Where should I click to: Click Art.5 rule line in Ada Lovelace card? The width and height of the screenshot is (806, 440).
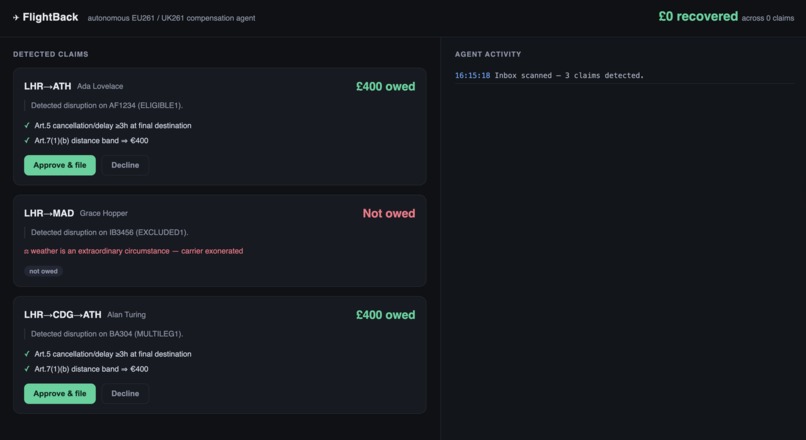[x=113, y=125]
